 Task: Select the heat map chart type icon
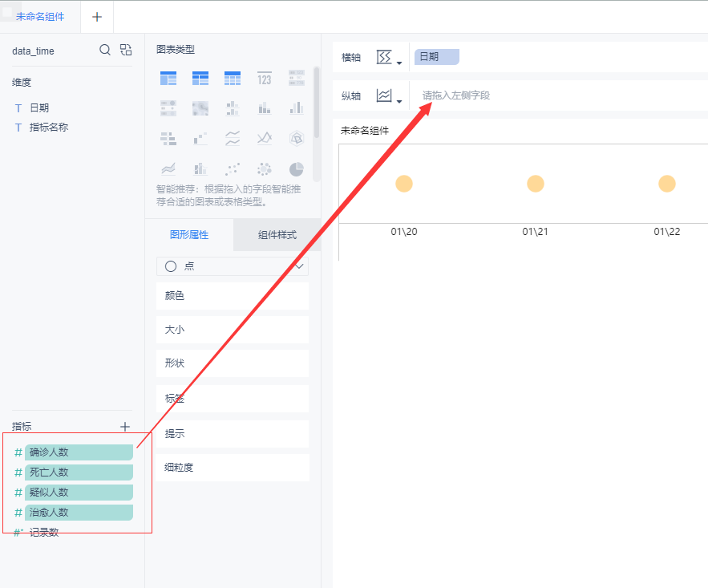(x=200, y=108)
